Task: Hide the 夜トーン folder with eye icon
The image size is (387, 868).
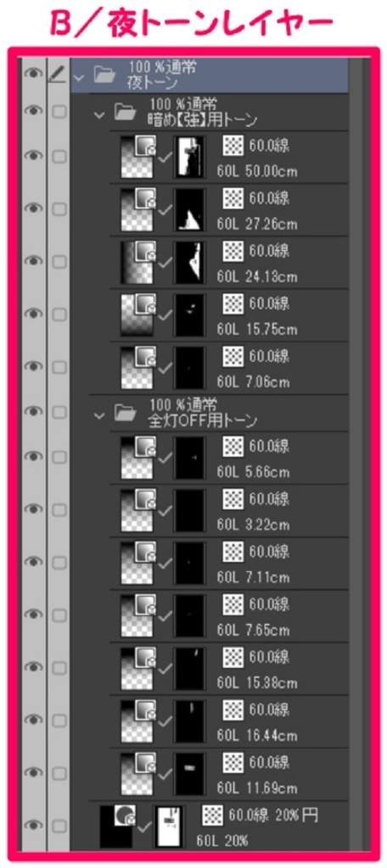Action: (x=34, y=75)
